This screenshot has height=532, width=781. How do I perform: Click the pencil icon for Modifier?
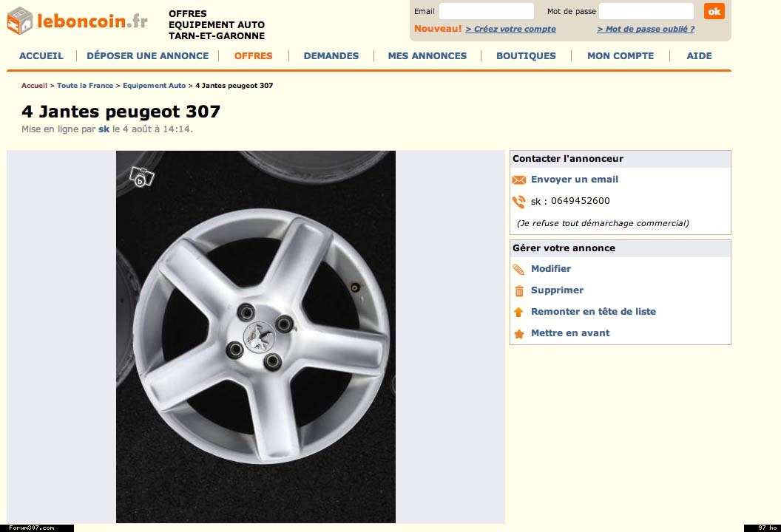pyautogui.click(x=518, y=270)
